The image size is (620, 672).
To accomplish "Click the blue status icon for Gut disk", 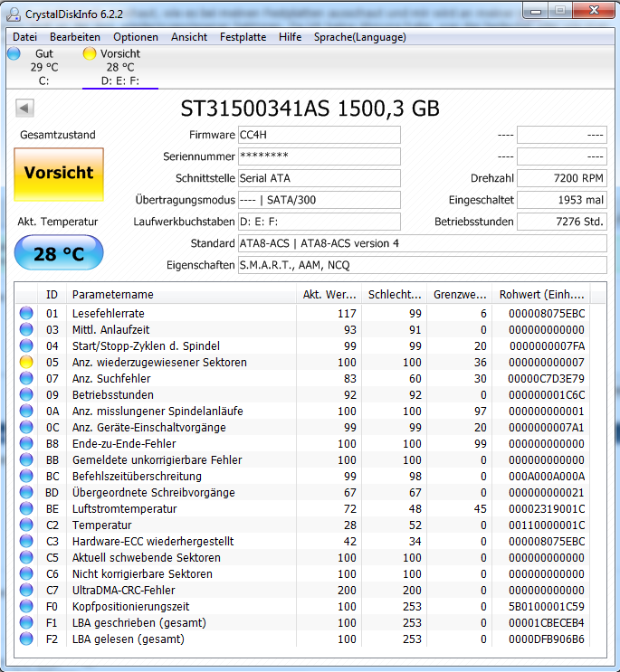I will tap(14, 54).
